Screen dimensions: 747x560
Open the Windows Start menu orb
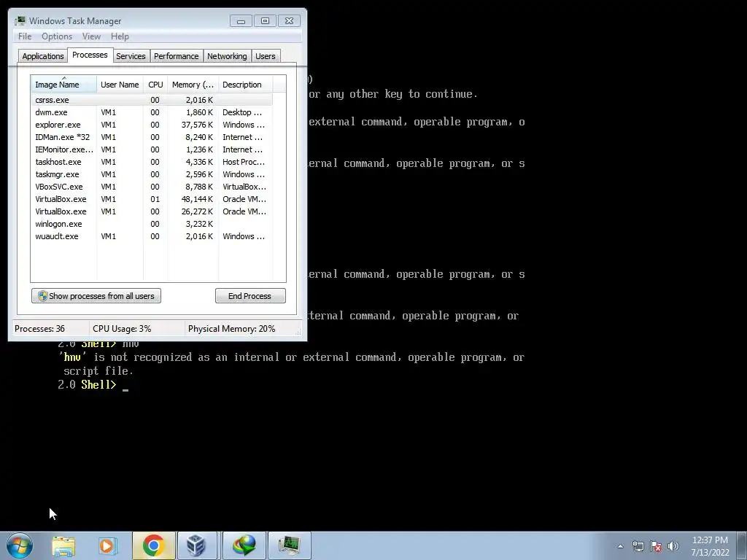point(20,545)
